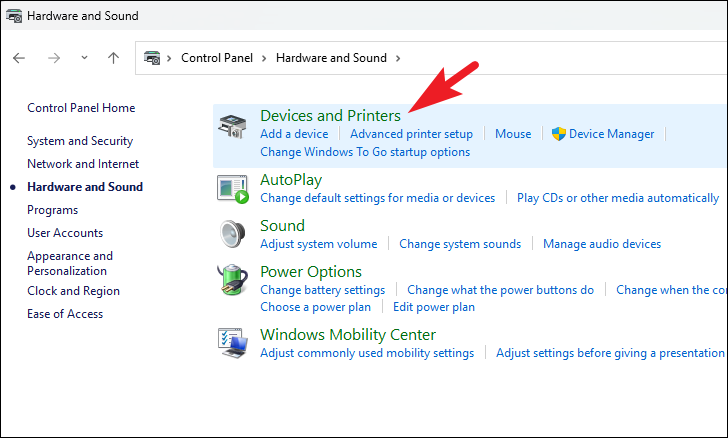Viewport: 728px width, 438px height.
Task: Click the AutoPlay category icon
Action: 233,190
